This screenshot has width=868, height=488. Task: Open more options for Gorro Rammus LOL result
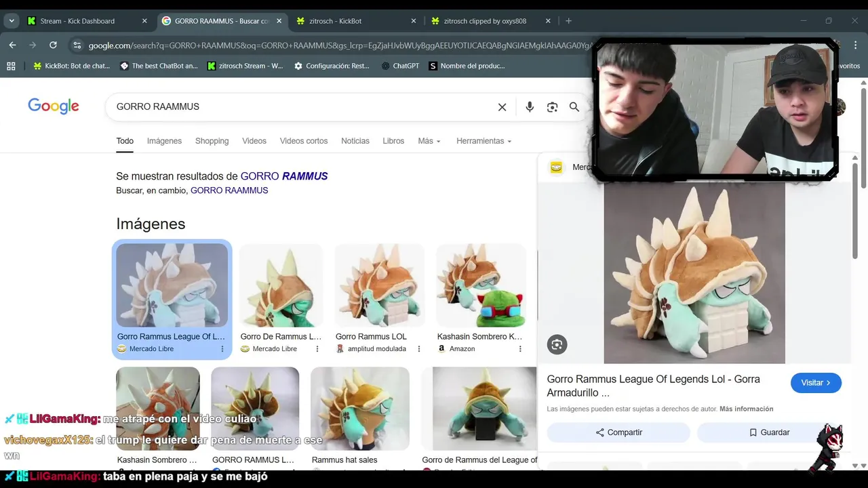[x=418, y=349]
